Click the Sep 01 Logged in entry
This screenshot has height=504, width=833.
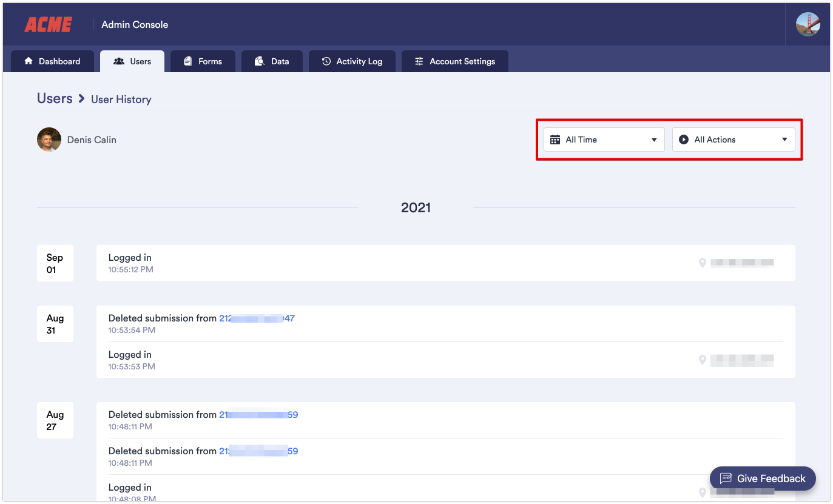445,263
